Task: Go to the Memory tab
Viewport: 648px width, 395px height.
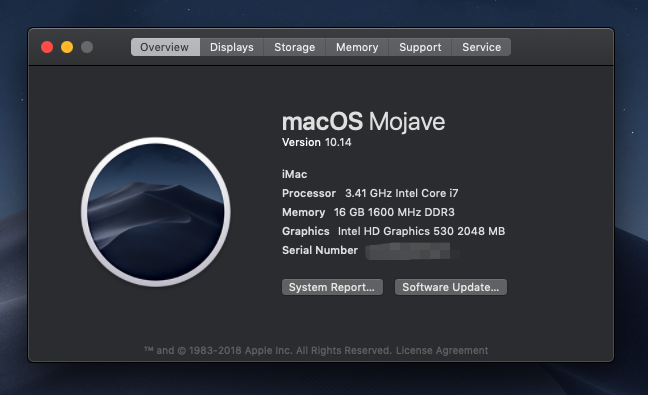Action: 357,47
